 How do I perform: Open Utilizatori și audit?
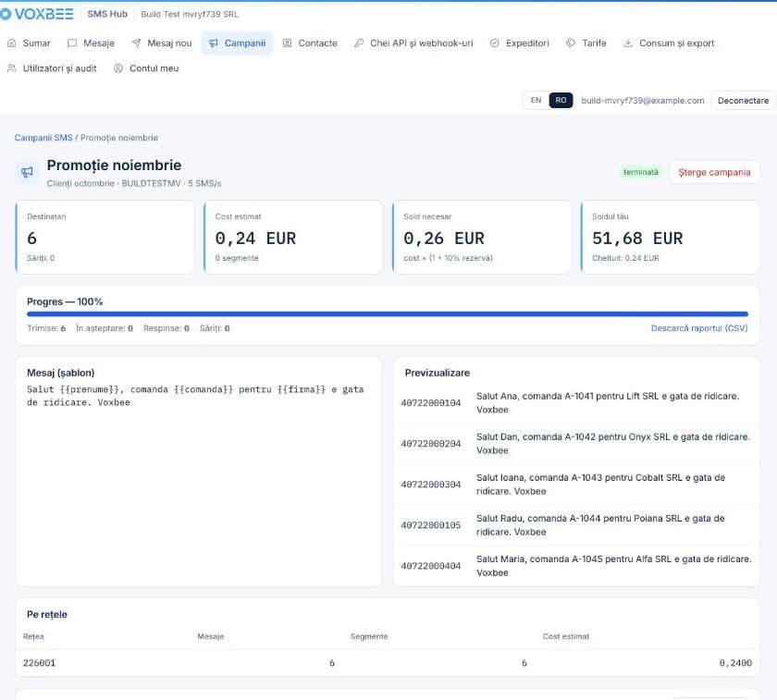coord(52,68)
